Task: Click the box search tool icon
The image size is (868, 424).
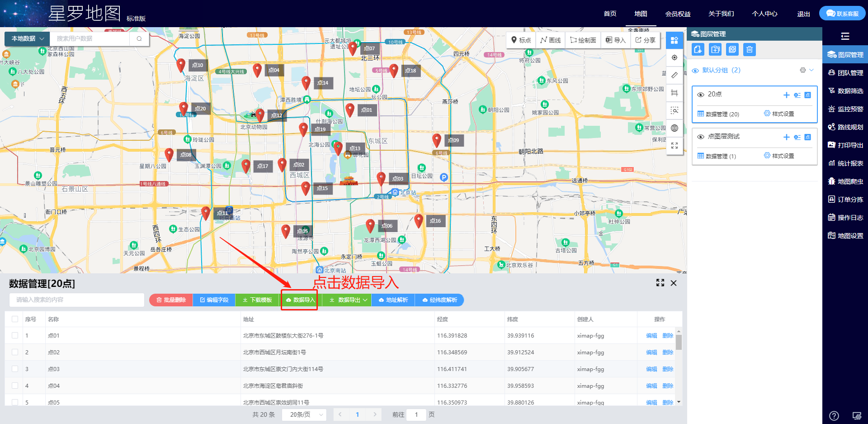Action: click(675, 110)
